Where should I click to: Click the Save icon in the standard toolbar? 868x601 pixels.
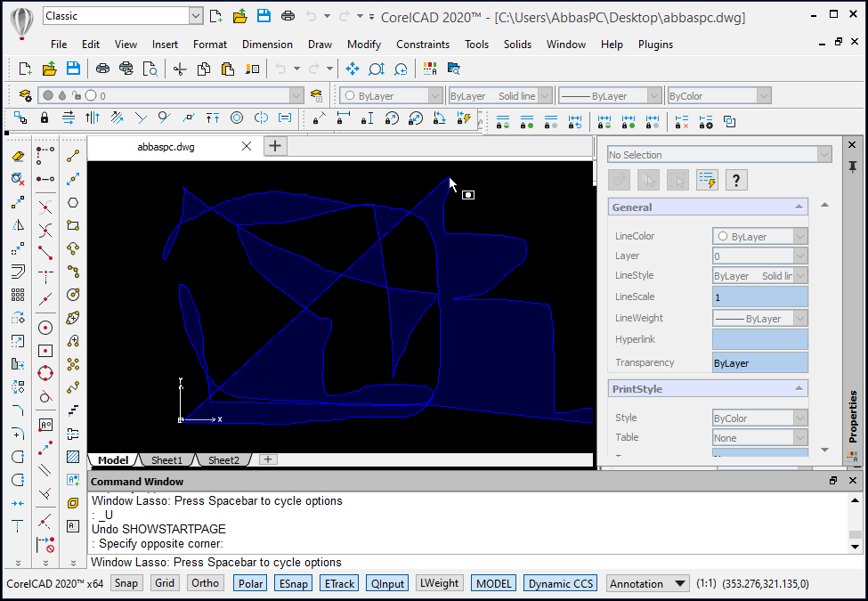tap(73, 69)
